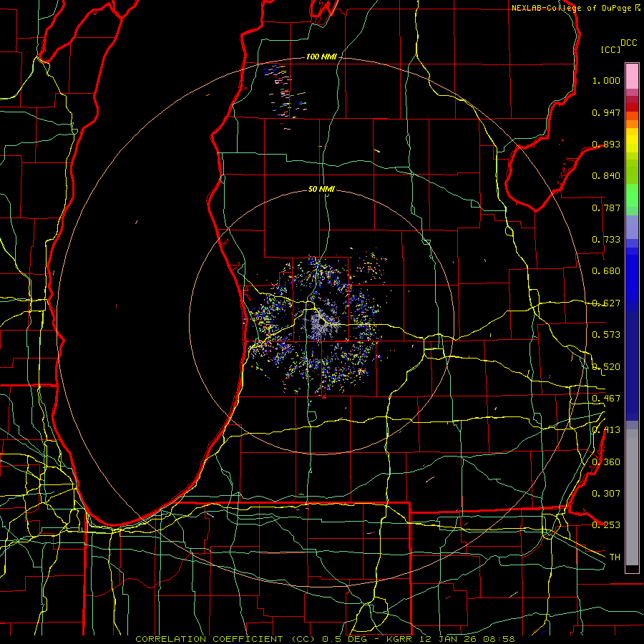
Task: Click the 0.520 legend value
Action: pos(606,366)
